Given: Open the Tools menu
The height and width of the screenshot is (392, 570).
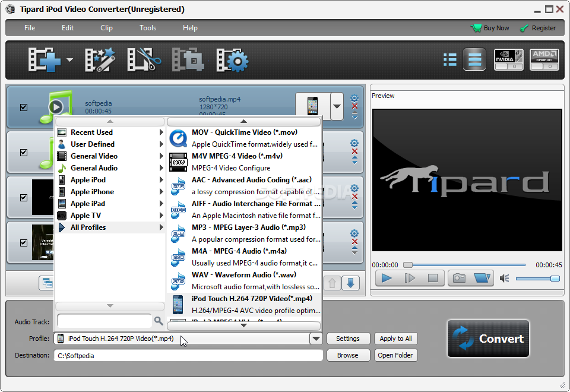Looking at the screenshot, I should (x=148, y=28).
